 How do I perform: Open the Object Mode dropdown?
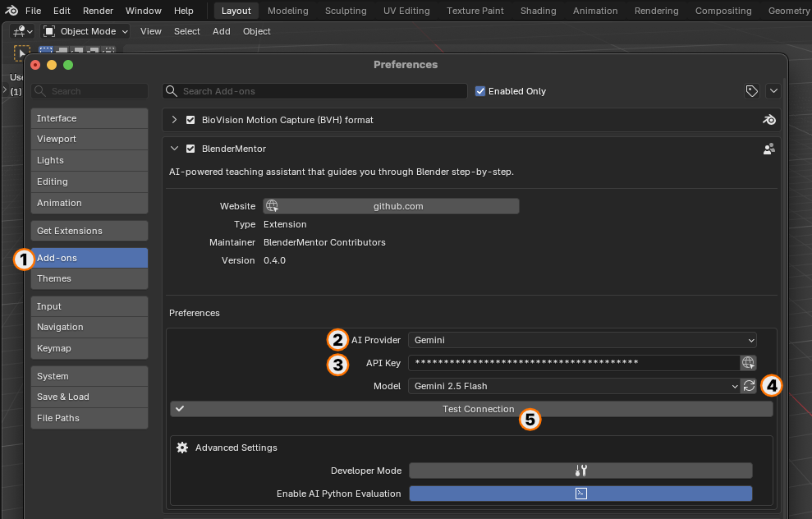click(85, 31)
